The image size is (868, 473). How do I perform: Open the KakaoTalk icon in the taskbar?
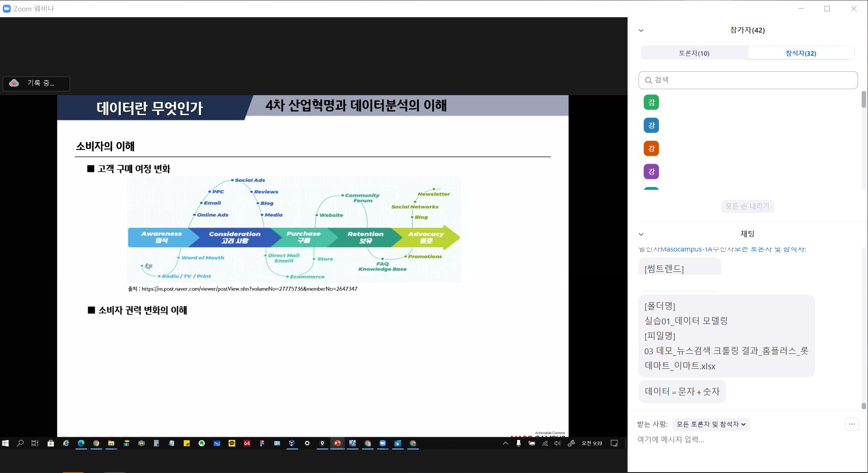(232, 444)
